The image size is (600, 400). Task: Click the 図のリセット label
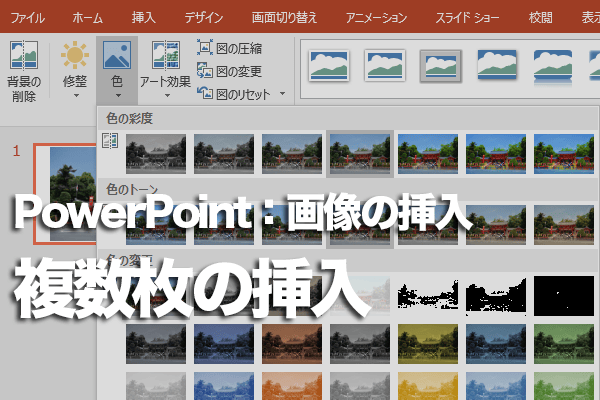pyautogui.click(x=243, y=94)
